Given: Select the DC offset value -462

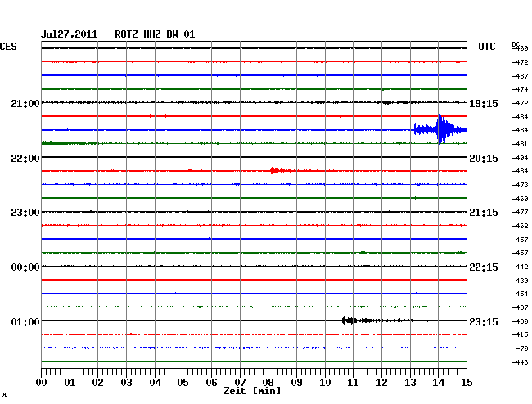Looking at the screenshot, I should 520,226.
